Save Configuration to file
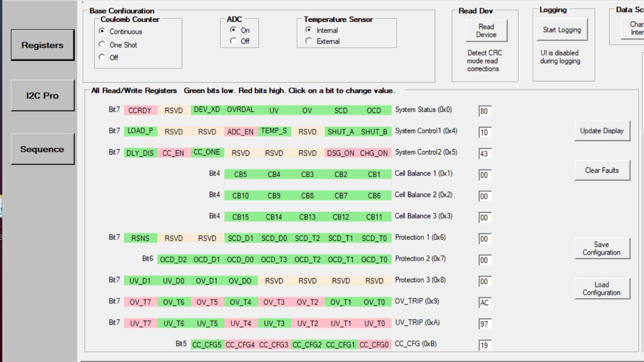 click(602, 248)
